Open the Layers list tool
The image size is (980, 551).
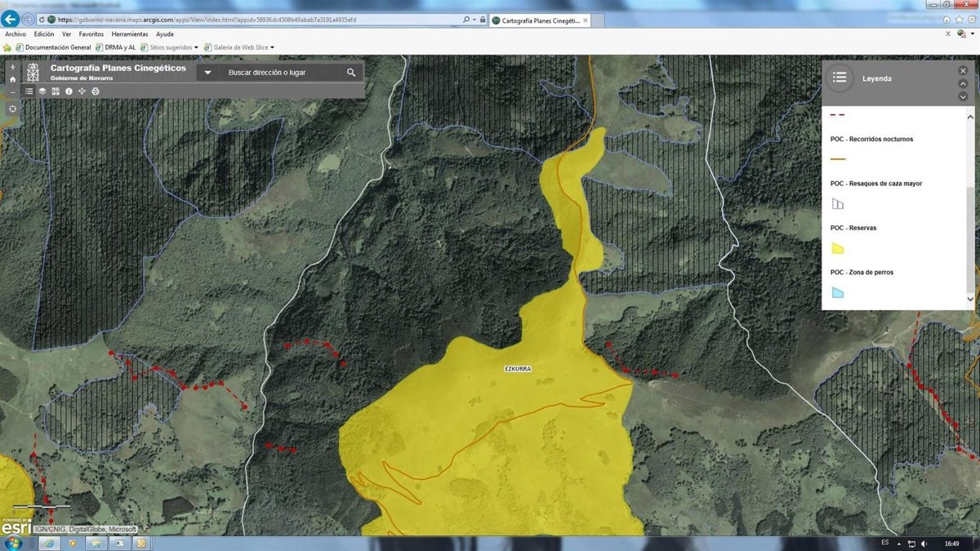(42, 91)
